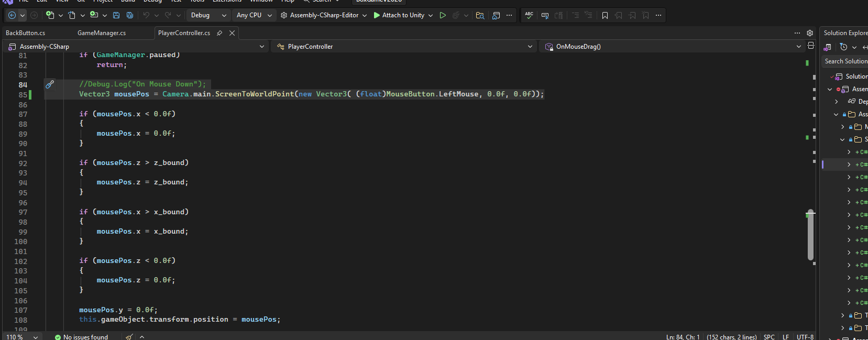Expand the Dependencies node in Solution Explorer
The height and width of the screenshot is (340, 868).
click(837, 102)
